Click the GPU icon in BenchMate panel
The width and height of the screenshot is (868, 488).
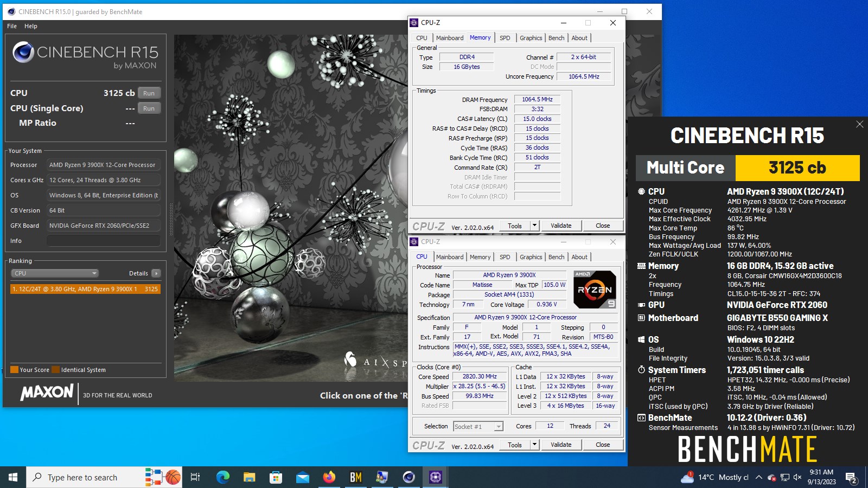pyautogui.click(x=641, y=305)
